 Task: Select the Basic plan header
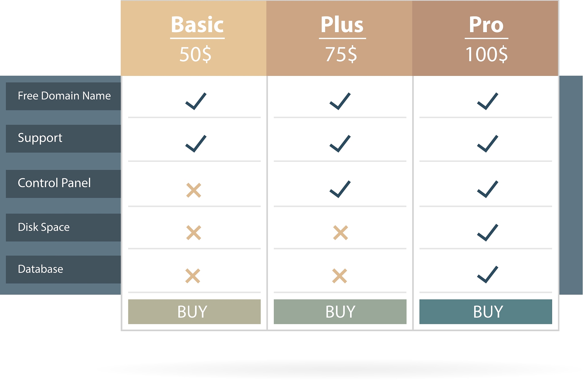tap(197, 25)
